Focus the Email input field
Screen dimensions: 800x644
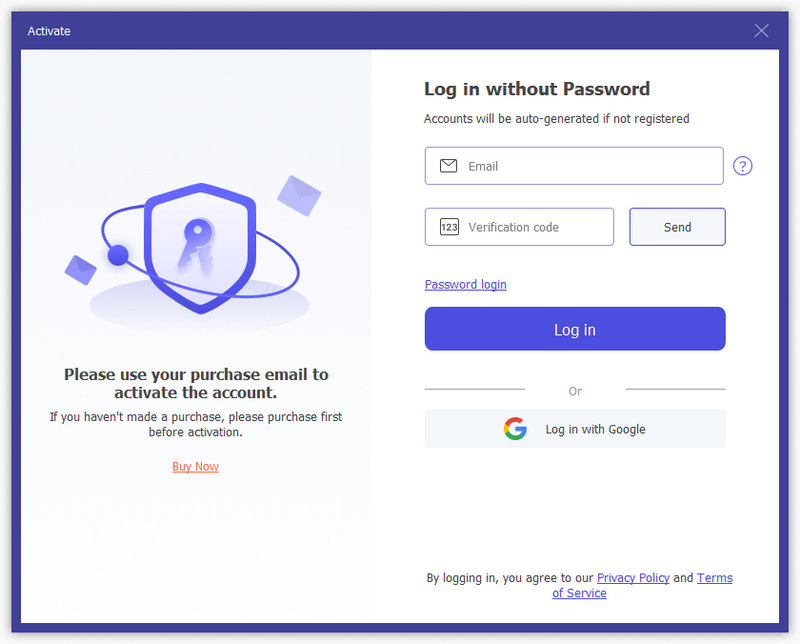[590, 166]
